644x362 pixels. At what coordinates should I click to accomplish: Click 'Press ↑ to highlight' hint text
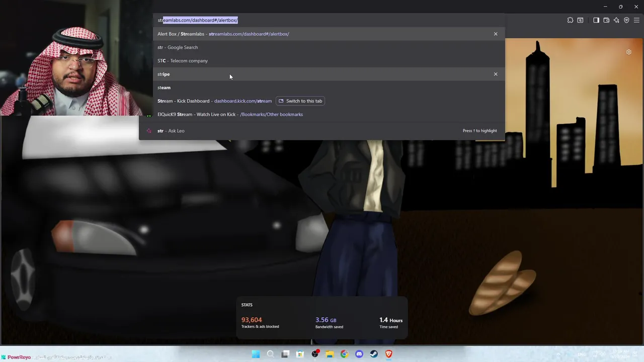(x=480, y=131)
